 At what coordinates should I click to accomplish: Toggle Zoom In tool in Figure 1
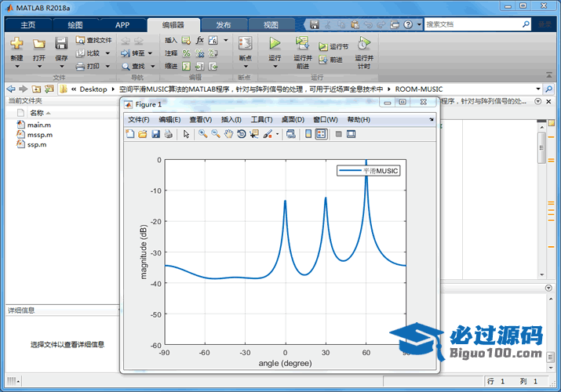click(203, 134)
